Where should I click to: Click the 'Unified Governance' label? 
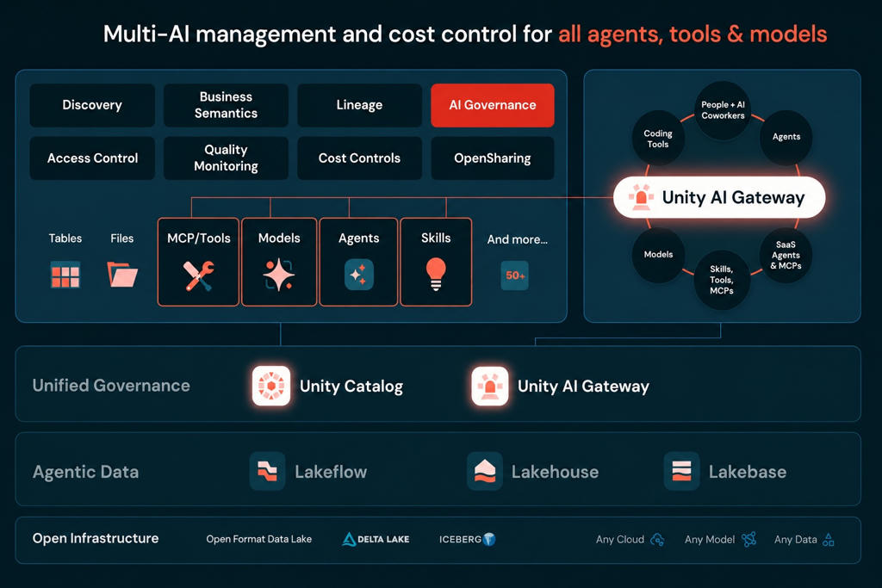111,386
